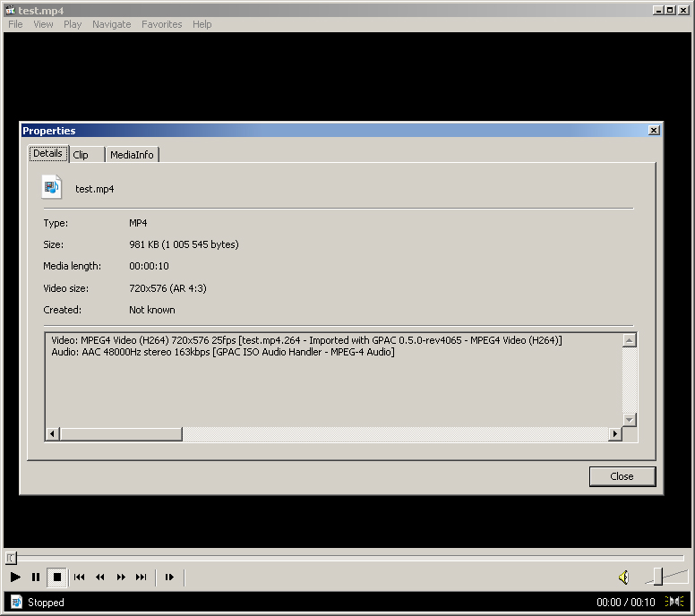Increase speed with the fast-forward button

pyautogui.click(x=121, y=577)
